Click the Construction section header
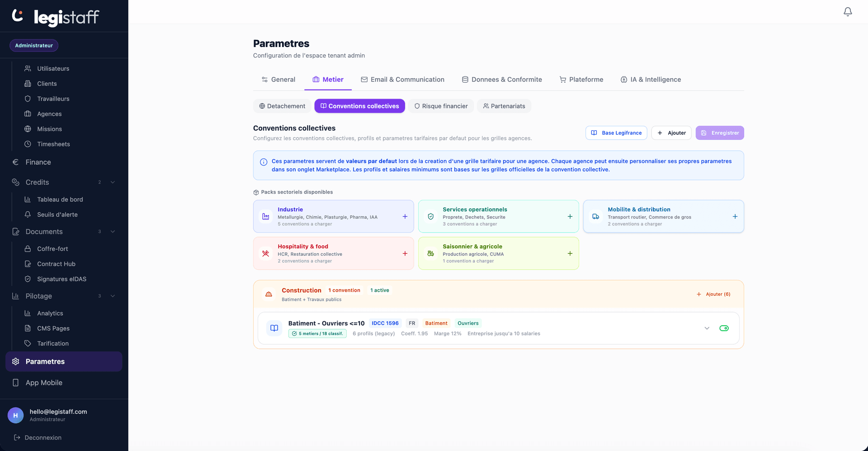Image resolution: width=868 pixels, height=451 pixels. coord(498,294)
